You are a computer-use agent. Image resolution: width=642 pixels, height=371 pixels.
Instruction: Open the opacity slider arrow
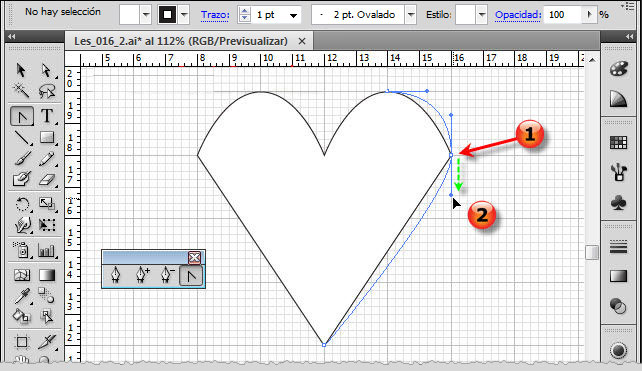click(589, 15)
